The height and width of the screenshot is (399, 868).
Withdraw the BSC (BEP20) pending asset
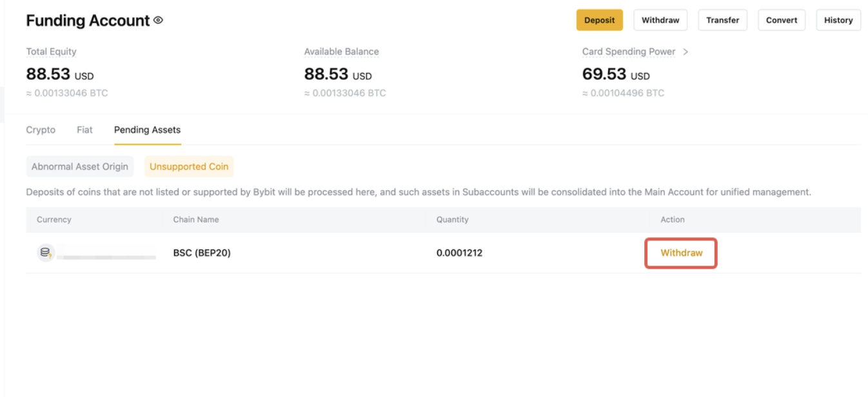click(x=681, y=253)
